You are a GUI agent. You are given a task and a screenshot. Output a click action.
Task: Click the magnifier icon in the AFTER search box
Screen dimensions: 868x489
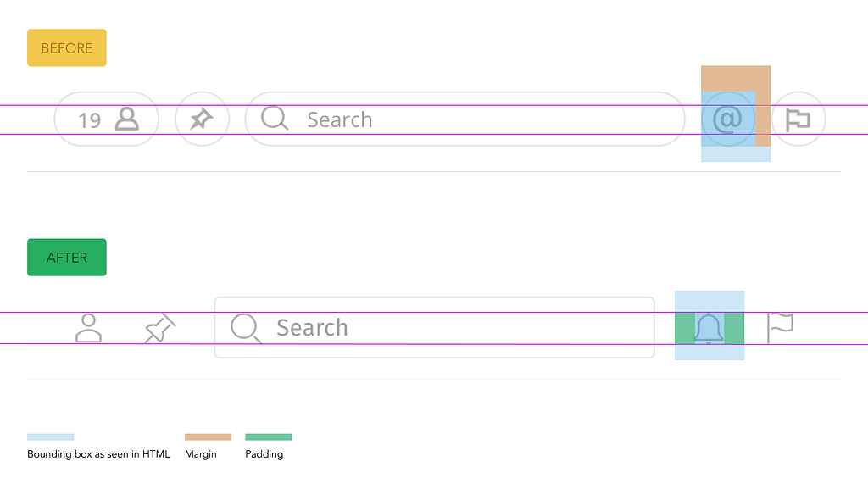pos(246,328)
